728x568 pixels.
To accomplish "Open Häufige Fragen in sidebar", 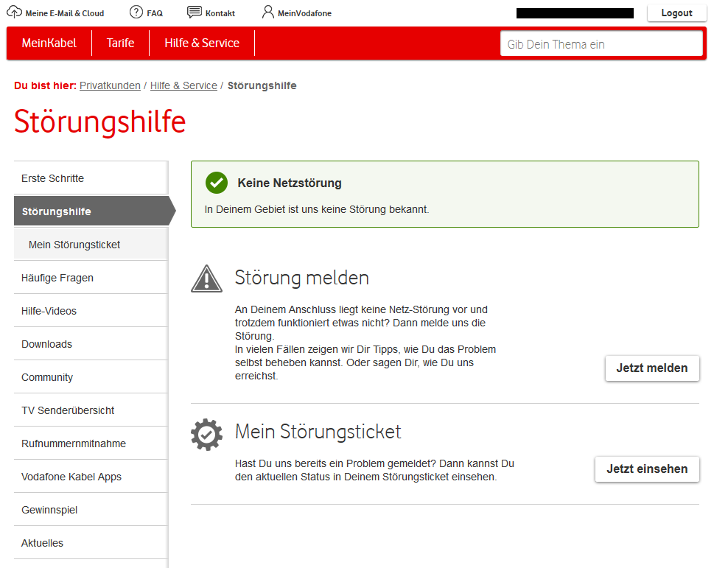I will [91, 278].
